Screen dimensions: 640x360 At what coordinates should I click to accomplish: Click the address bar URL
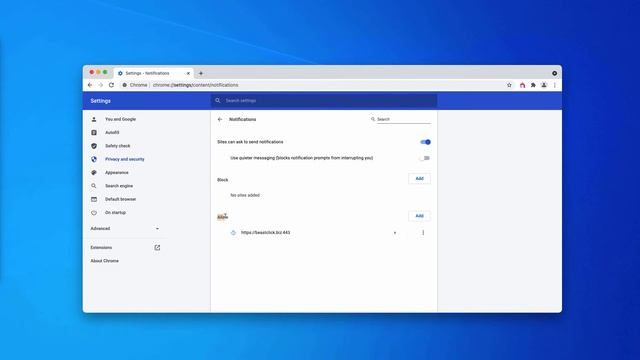(195, 85)
